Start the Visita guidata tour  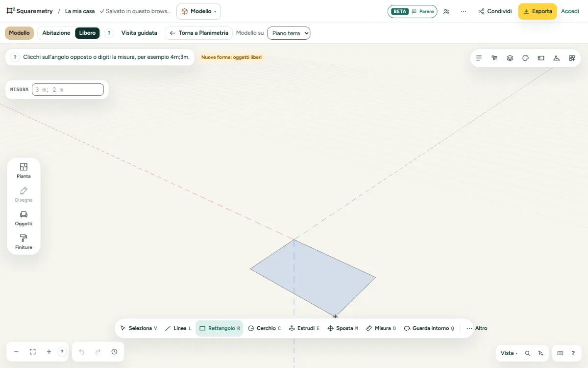pos(139,33)
